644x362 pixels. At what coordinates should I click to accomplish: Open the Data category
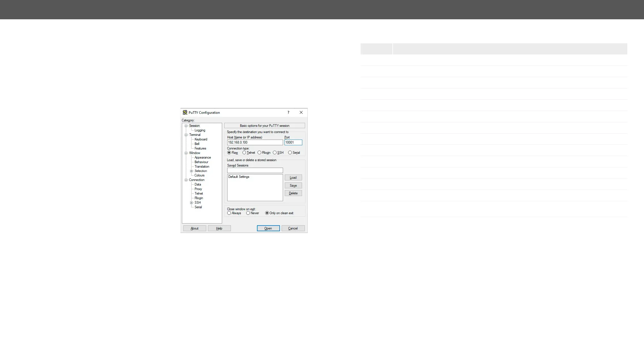click(198, 184)
